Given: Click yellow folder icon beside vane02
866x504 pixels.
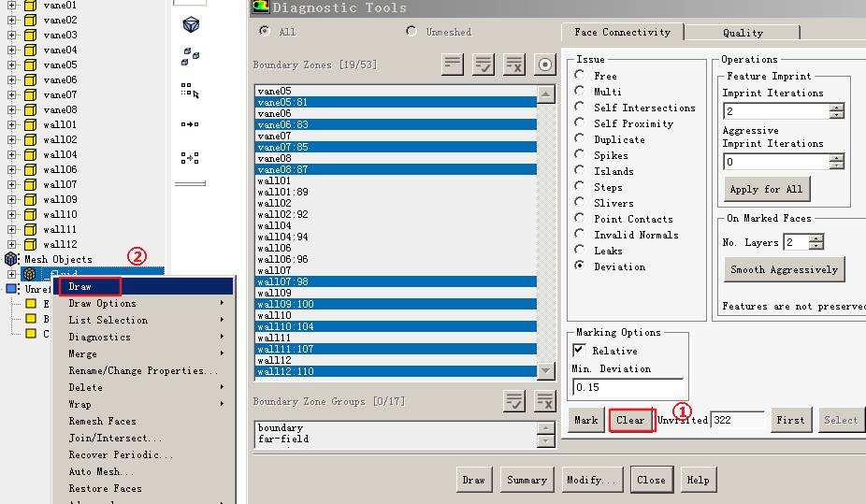Looking at the screenshot, I should [30, 21].
